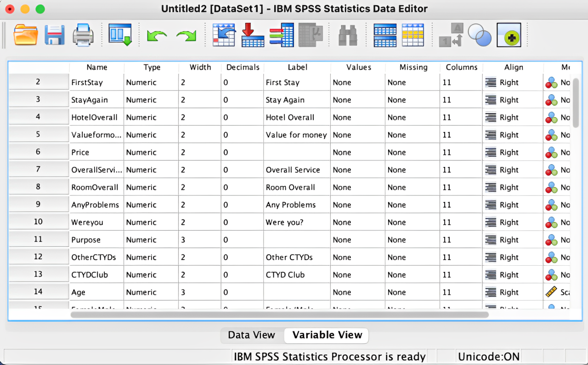
Task: Save this document floppy icon
Action: (x=55, y=35)
